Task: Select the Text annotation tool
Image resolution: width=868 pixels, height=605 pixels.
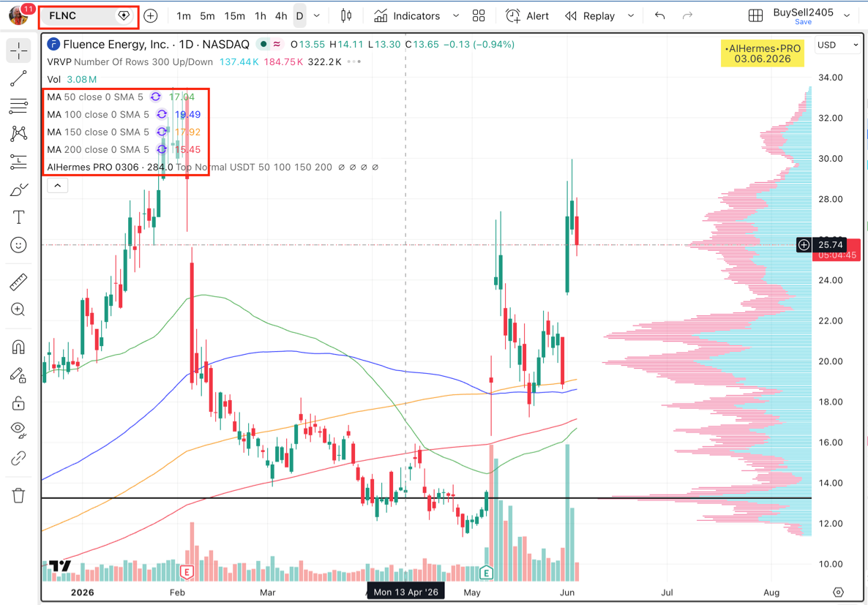Action: pyautogui.click(x=18, y=217)
